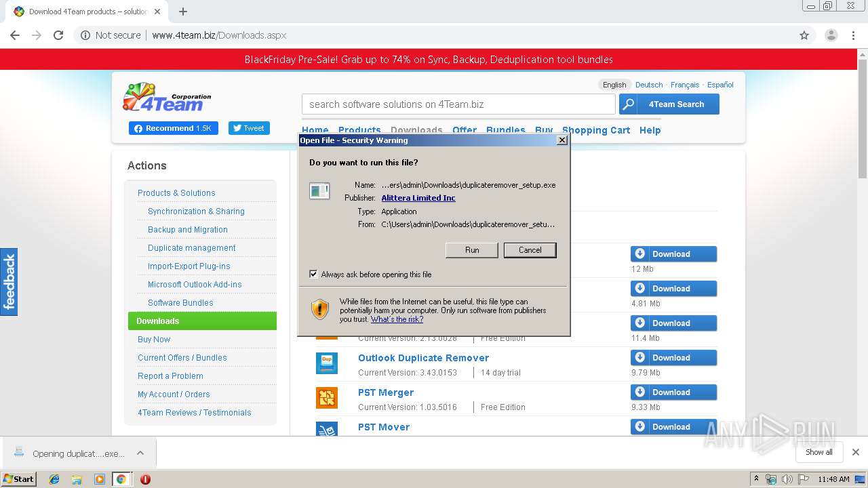Viewport: 868px width, 488px height.
Task: Open What's the risk? link
Action: [397, 319]
